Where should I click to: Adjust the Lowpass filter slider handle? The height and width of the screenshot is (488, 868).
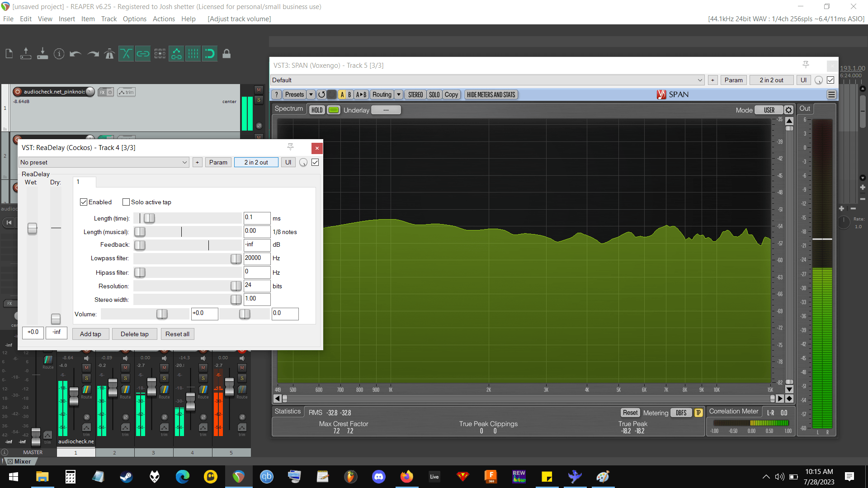coord(236,258)
